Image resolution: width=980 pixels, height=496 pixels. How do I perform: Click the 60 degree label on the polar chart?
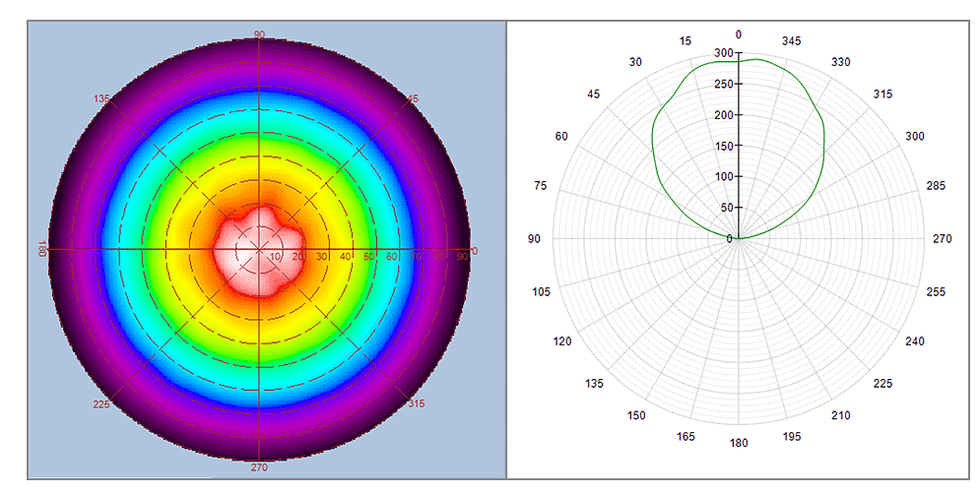[561, 136]
